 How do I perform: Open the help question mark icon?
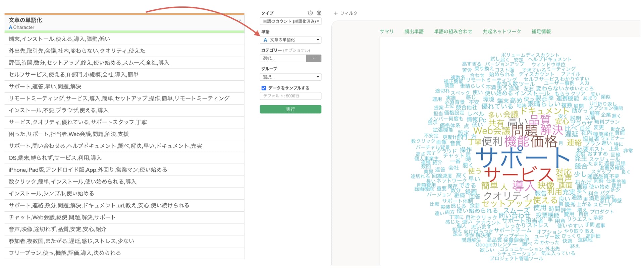(x=310, y=13)
